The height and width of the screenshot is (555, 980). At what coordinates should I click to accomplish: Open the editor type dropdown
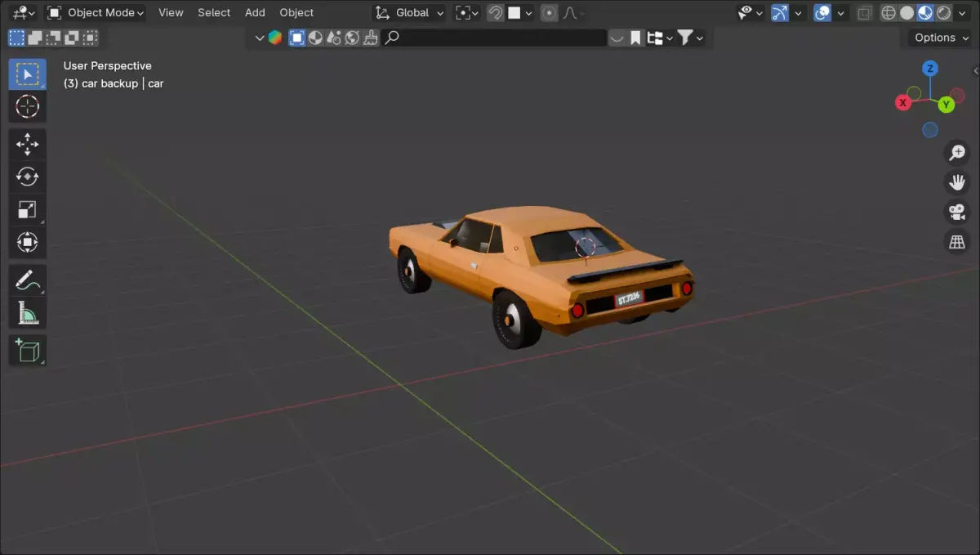pos(24,13)
